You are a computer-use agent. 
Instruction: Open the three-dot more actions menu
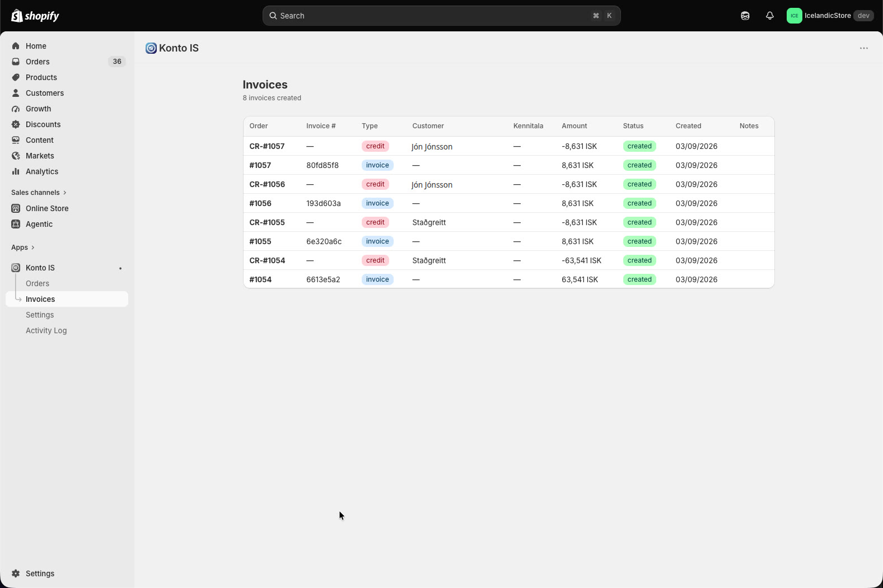[x=864, y=48]
